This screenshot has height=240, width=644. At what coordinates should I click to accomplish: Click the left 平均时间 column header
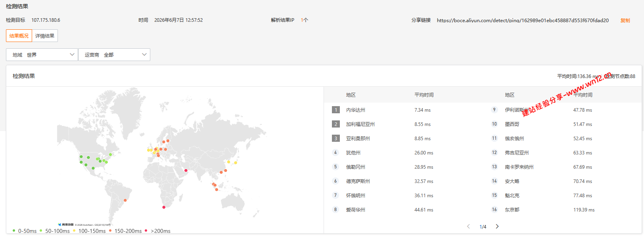click(x=424, y=95)
